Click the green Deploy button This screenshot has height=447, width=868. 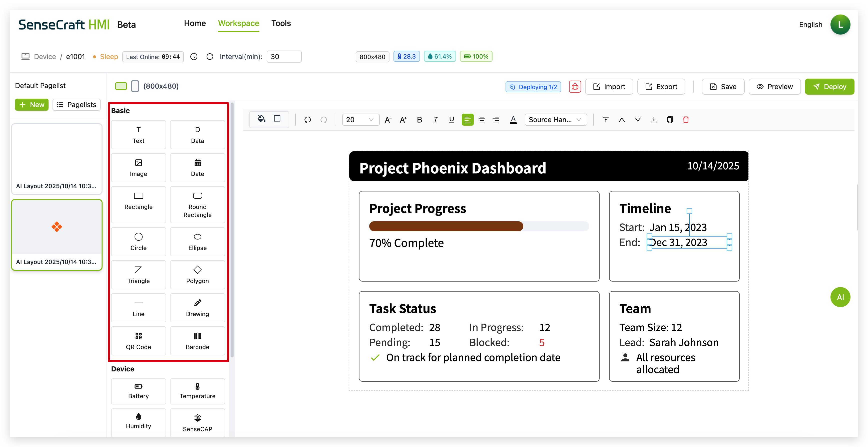829,87
